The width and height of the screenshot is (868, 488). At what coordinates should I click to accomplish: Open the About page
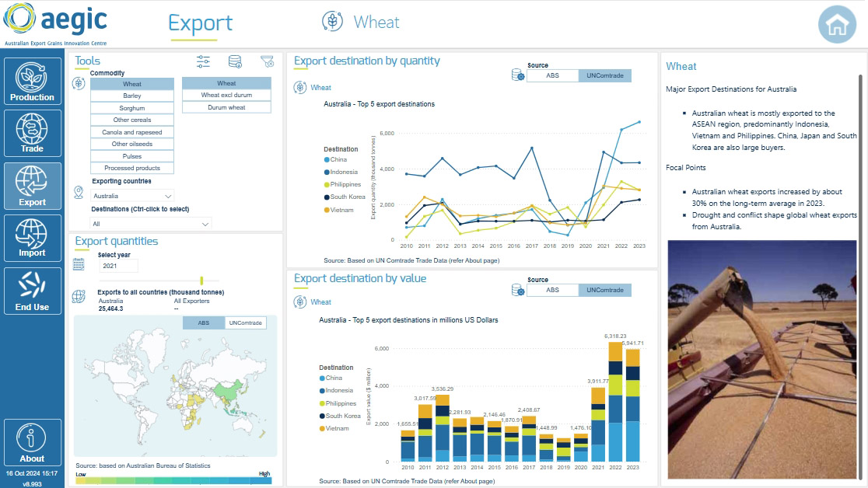pyautogui.click(x=32, y=443)
